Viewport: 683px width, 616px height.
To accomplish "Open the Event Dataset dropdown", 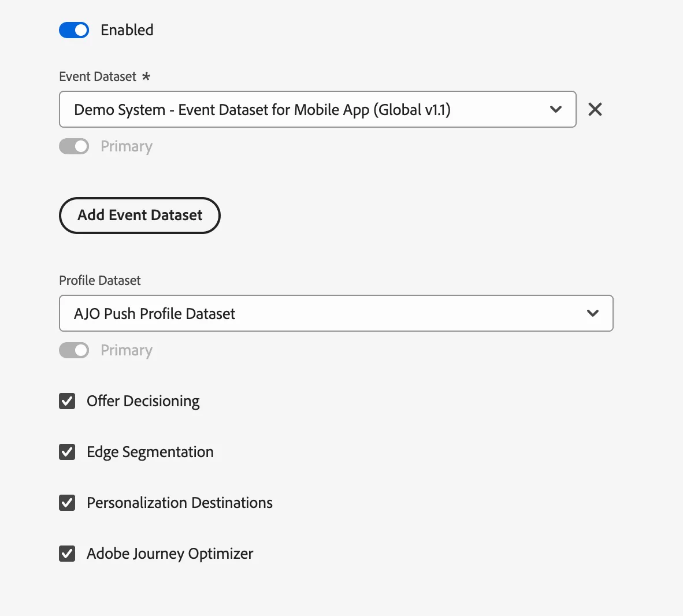I will click(x=318, y=109).
